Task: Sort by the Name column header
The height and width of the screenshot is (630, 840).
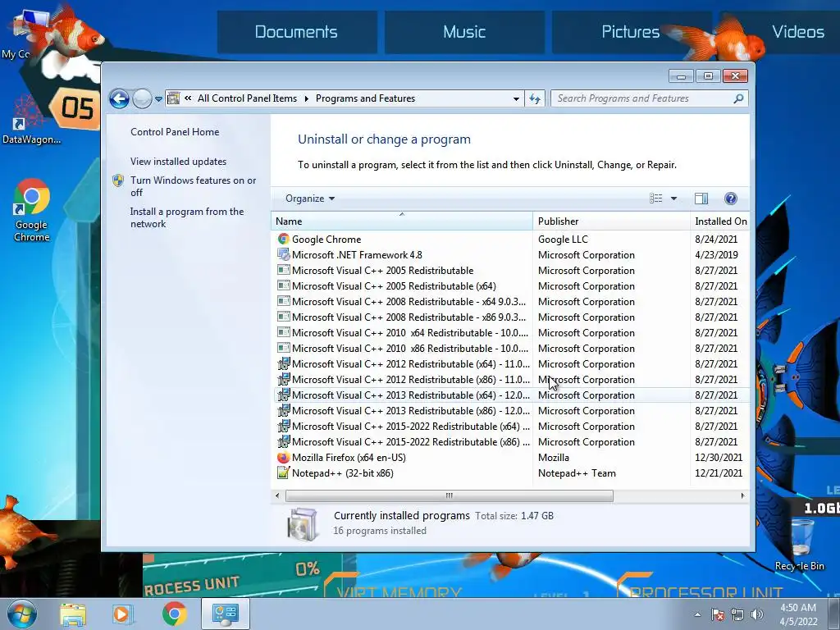Action: click(x=401, y=221)
